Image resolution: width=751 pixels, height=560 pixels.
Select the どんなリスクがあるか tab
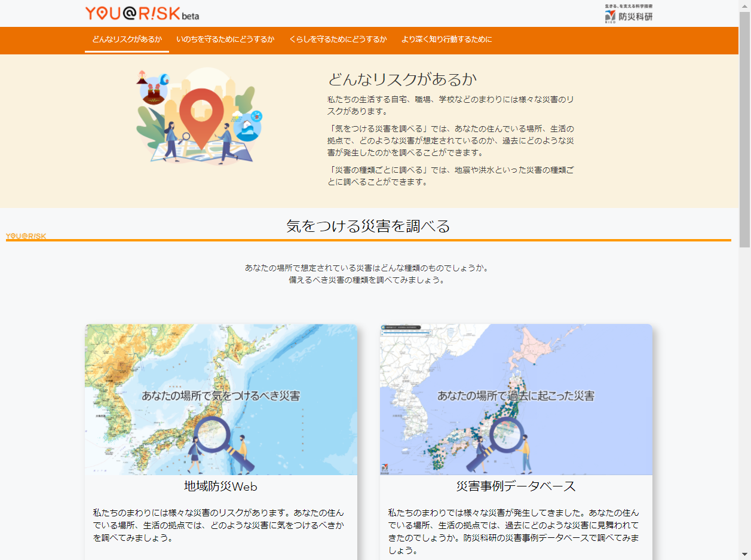(127, 39)
